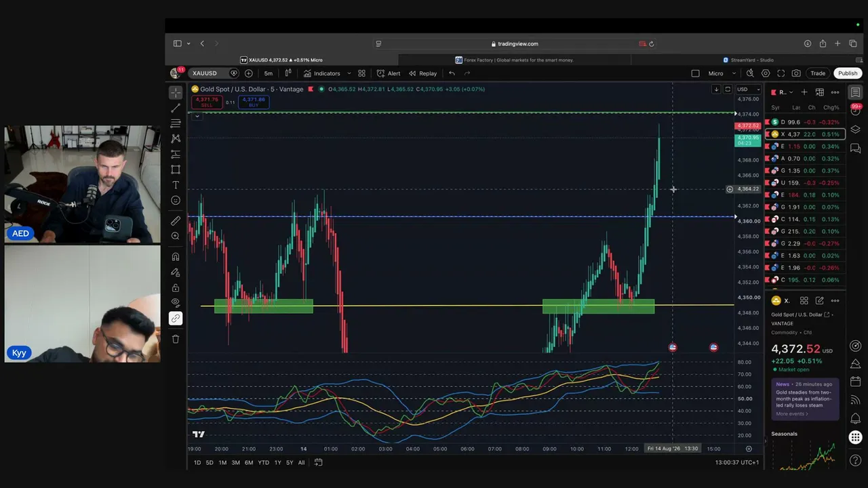Open the StreamYard Studio browser tab
The width and height of the screenshot is (868, 488).
tap(748, 60)
